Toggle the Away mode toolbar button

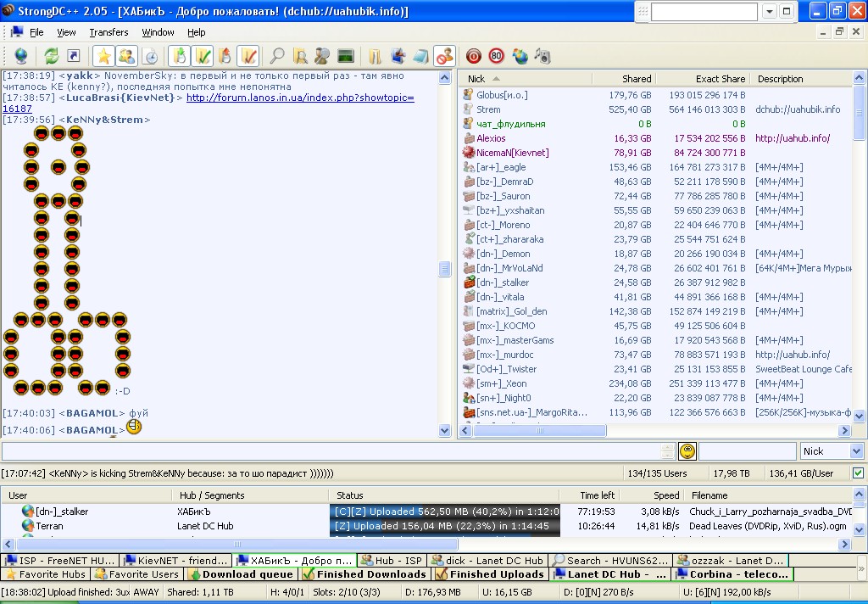click(x=444, y=56)
